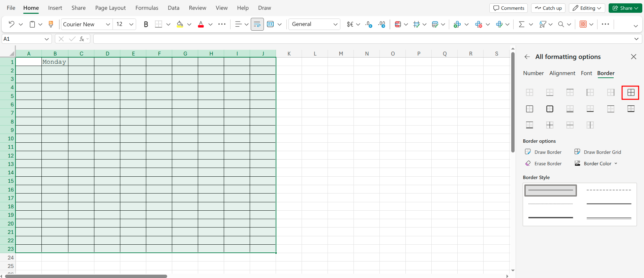
Task: Click the accounting currency format icon
Action: point(350,24)
